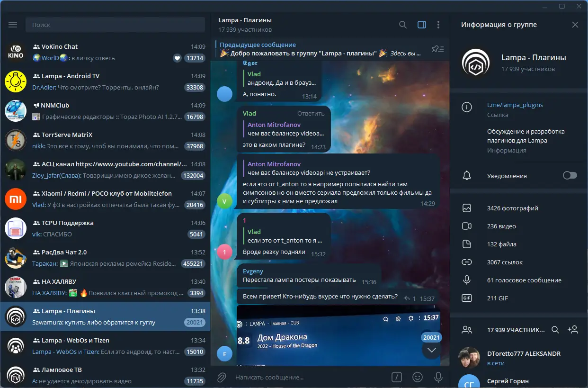Open the group link info icon
This screenshot has height=388, width=588.
[467, 107]
